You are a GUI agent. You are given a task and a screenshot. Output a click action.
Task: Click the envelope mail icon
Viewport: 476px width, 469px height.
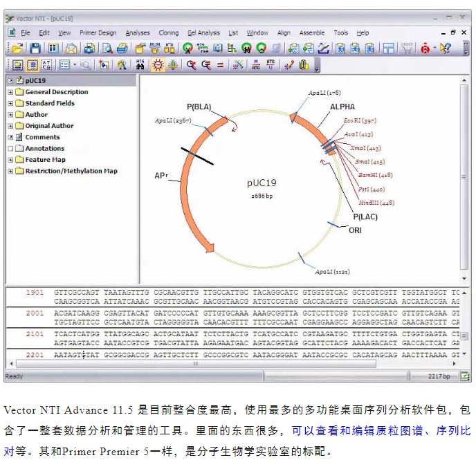click(x=71, y=48)
